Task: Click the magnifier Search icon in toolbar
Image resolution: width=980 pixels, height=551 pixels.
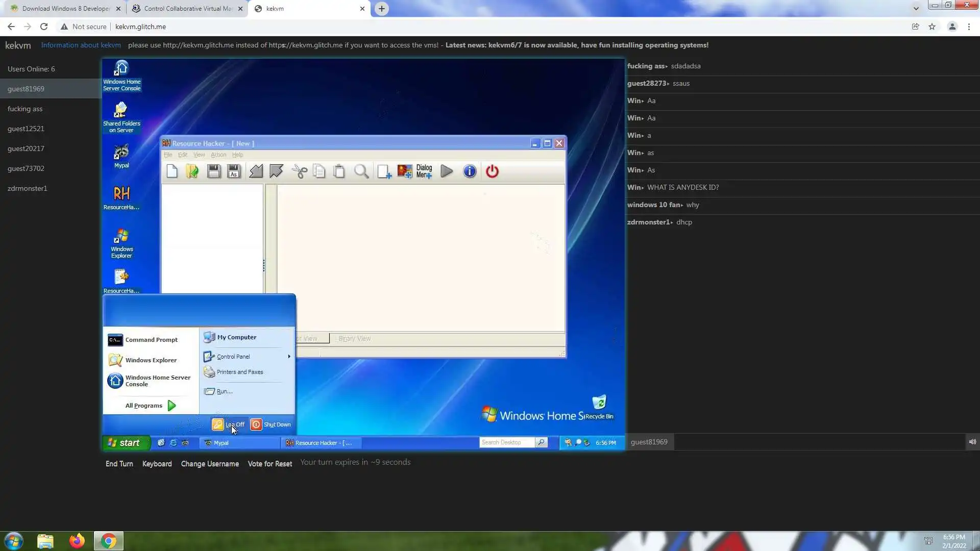Action: tap(361, 171)
